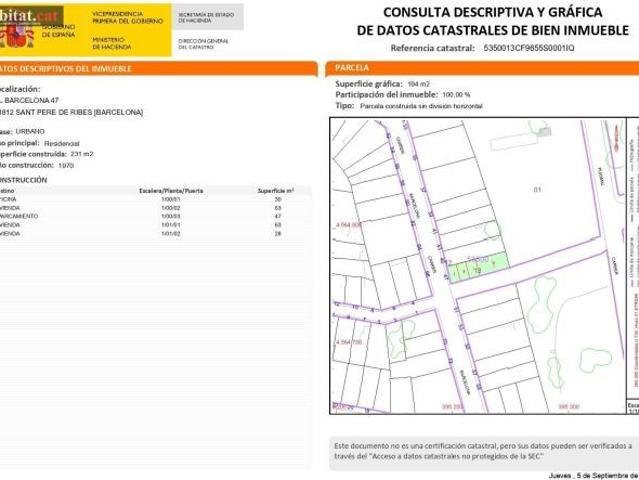Click 'SECRETARÍA DE ESTADO DE HACIENDA' text
This screenshot has height=480, width=639.
coord(206,18)
